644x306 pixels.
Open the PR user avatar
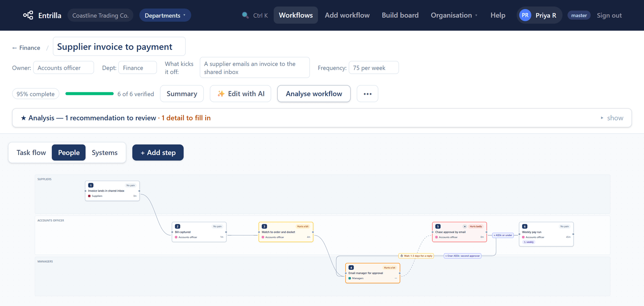coord(525,15)
